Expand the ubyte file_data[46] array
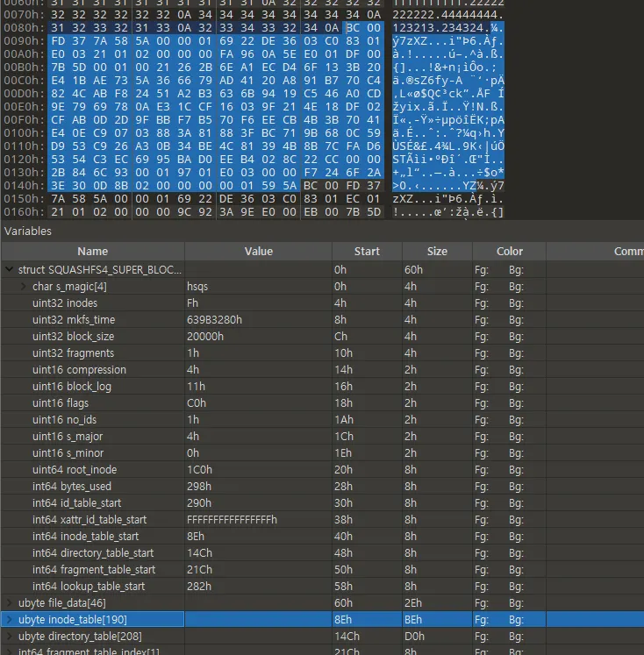644x655 pixels. (10, 603)
